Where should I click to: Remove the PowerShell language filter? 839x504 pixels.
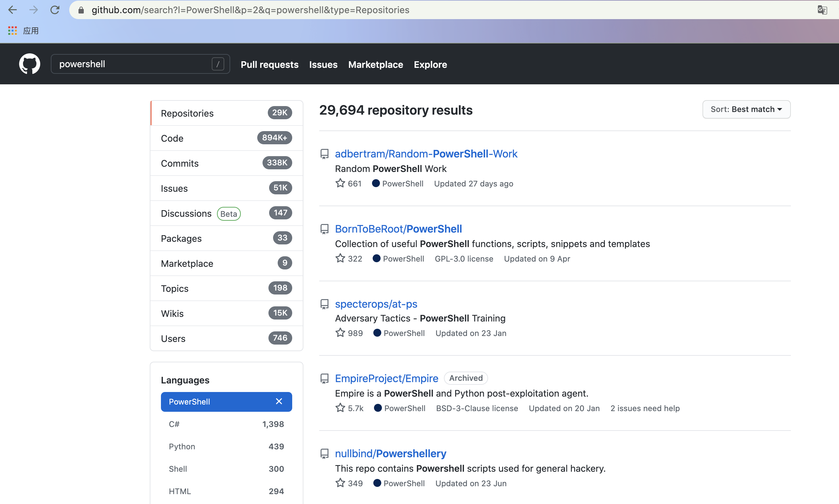point(279,402)
